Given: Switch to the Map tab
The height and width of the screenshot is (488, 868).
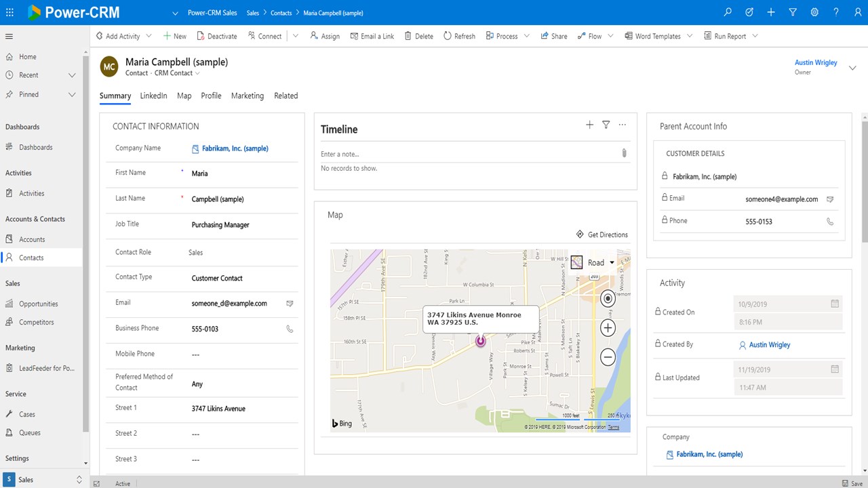Looking at the screenshot, I should (184, 96).
